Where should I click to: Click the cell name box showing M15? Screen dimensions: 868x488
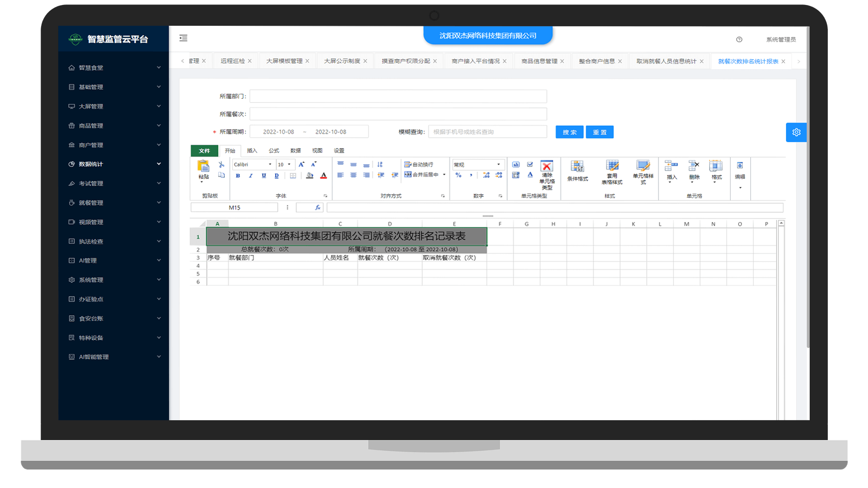[x=234, y=207]
